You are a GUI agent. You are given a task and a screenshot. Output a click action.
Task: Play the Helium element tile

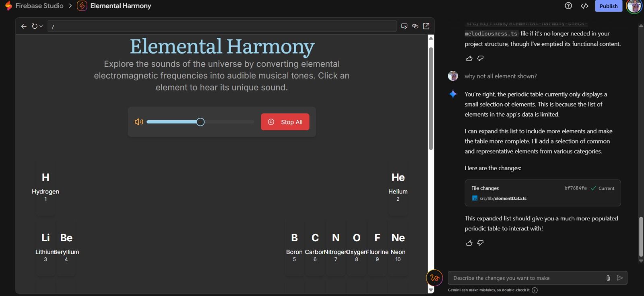(398, 187)
